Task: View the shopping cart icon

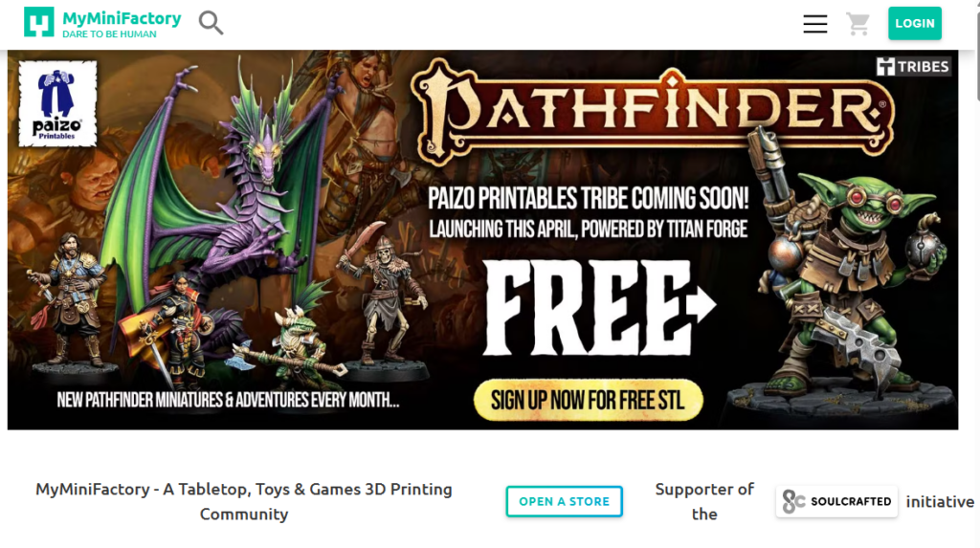Action: pyautogui.click(x=857, y=24)
